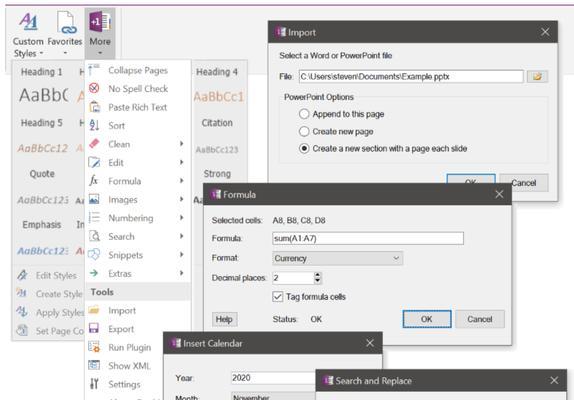Click Help button in Formula dialog
Viewport: 574px width, 400px height.
click(x=224, y=319)
